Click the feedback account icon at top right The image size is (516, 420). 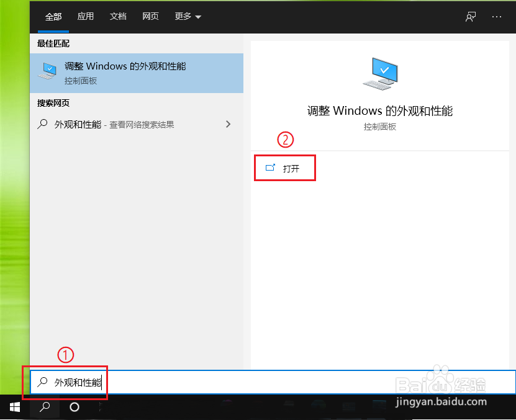[470, 17]
